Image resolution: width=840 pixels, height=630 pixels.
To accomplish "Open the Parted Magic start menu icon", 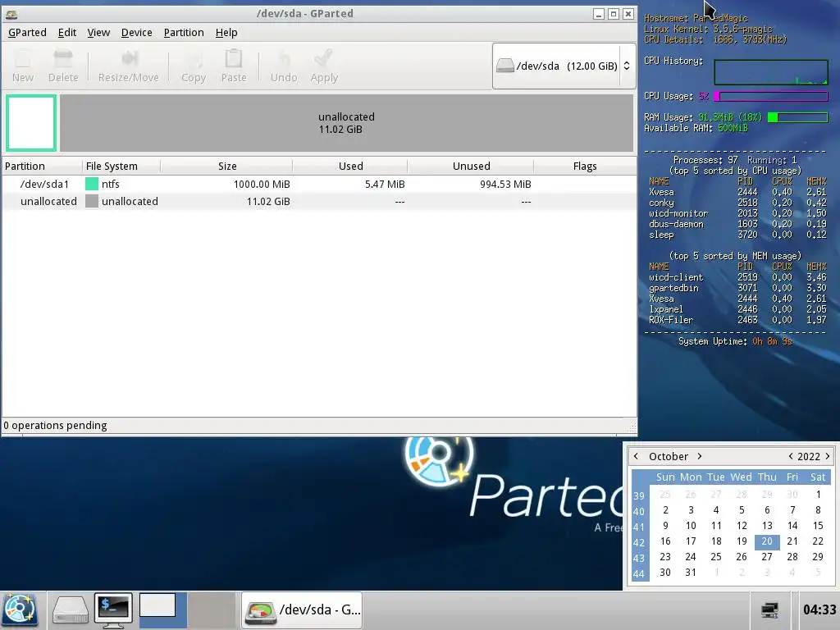I will point(20,610).
